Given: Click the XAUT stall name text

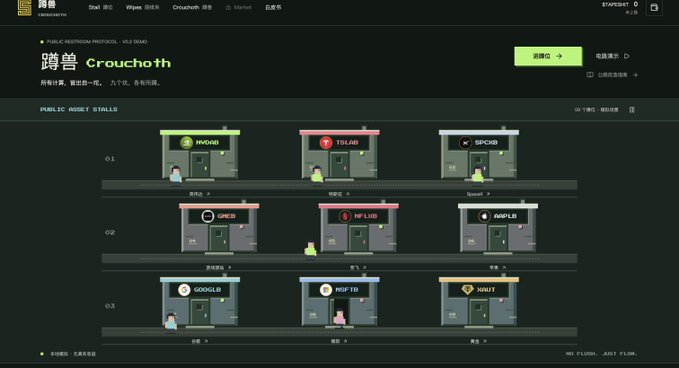Looking at the screenshot, I should tap(486, 290).
